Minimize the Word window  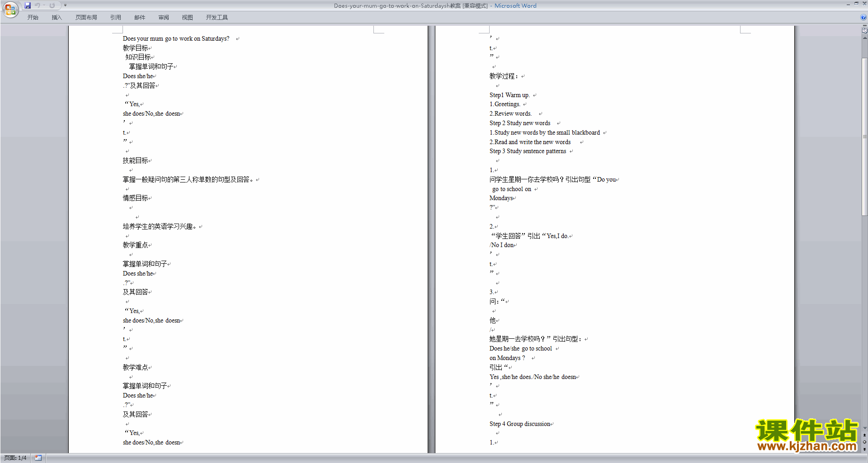tap(848, 4)
